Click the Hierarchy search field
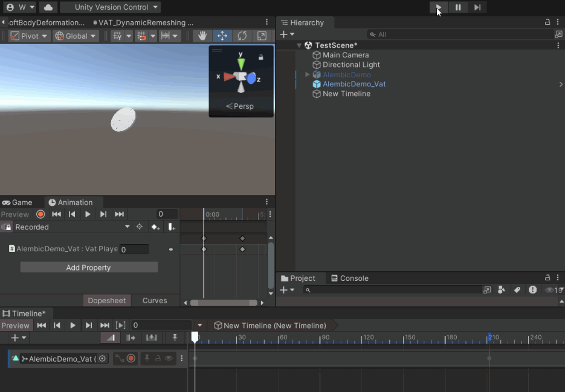Image resolution: width=565 pixels, height=392 pixels. click(460, 34)
